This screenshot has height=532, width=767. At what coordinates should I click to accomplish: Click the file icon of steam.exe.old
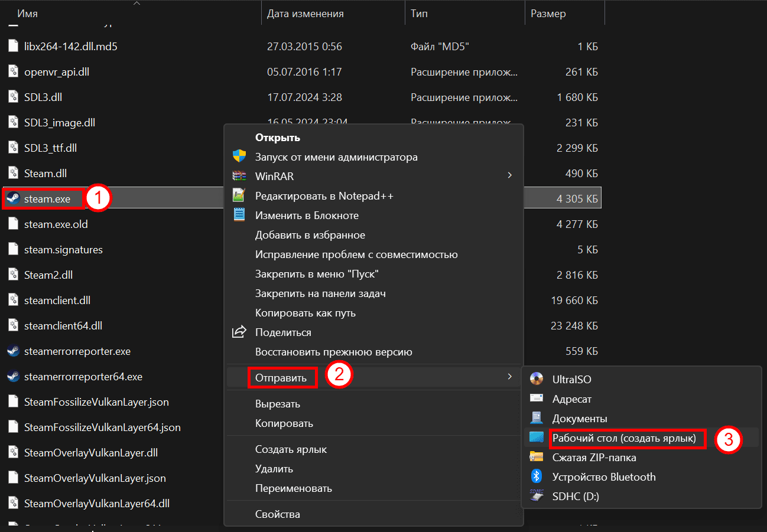pos(14,224)
